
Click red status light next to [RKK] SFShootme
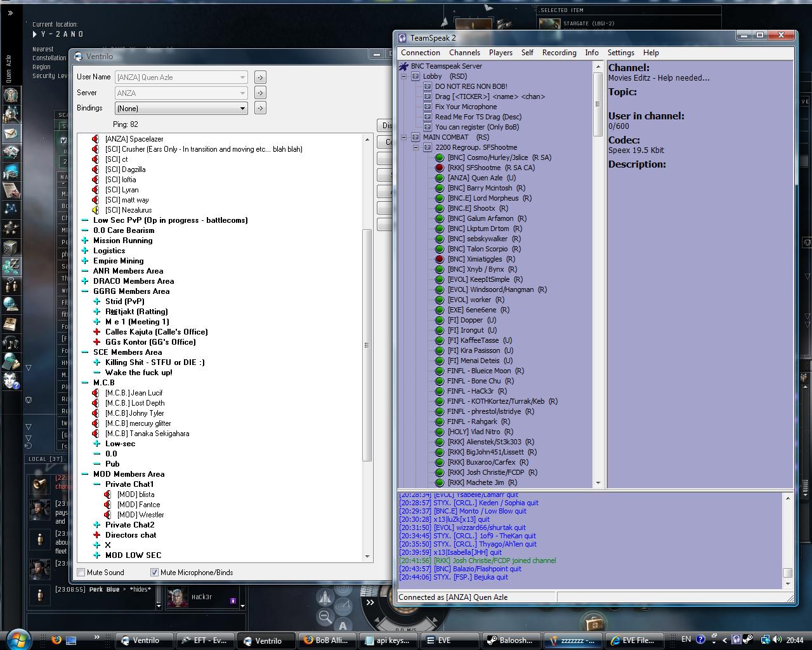(x=439, y=168)
